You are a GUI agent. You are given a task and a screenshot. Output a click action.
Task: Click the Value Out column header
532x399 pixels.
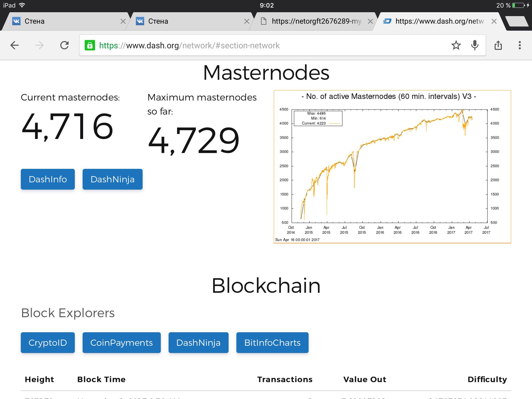pyautogui.click(x=365, y=380)
